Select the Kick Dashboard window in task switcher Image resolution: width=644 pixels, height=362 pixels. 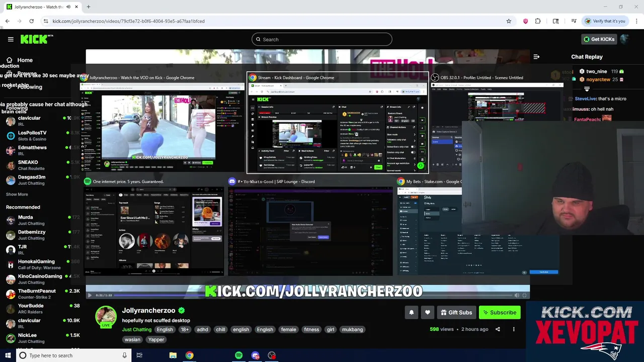coord(338,123)
